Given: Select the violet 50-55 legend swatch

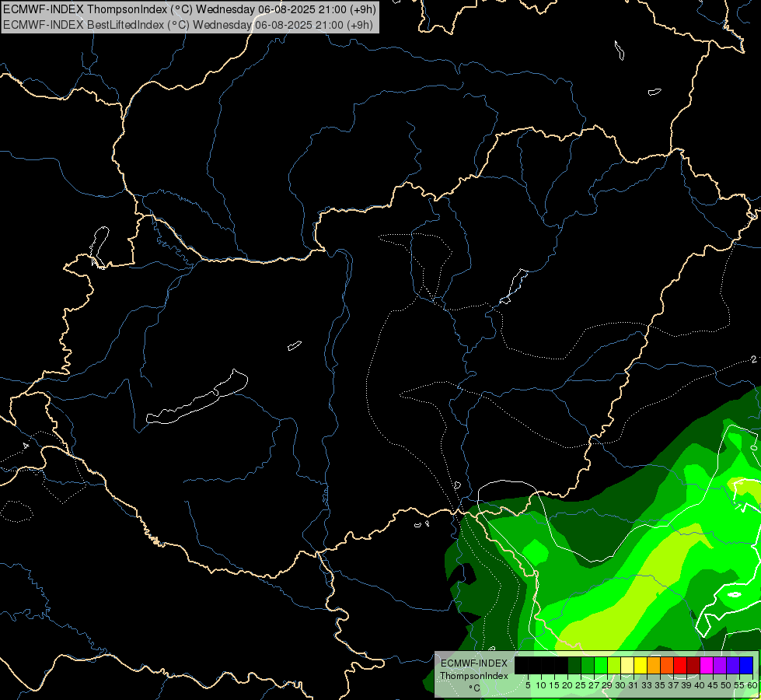Looking at the screenshot, I should tap(733, 665).
